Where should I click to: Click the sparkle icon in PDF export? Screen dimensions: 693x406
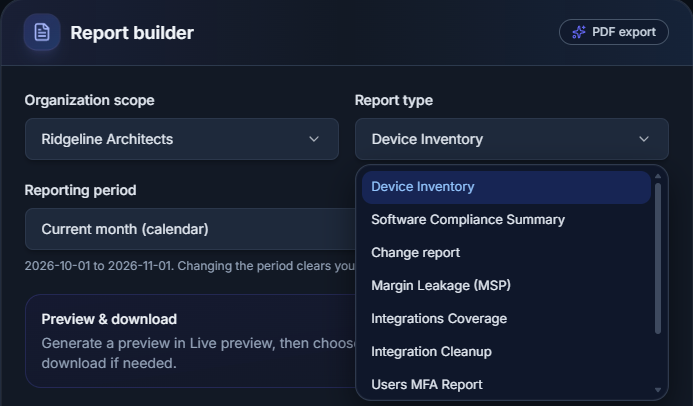click(x=579, y=32)
